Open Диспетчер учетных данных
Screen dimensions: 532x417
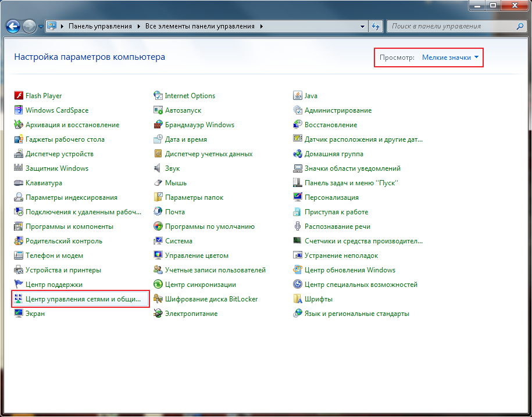pos(203,154)
